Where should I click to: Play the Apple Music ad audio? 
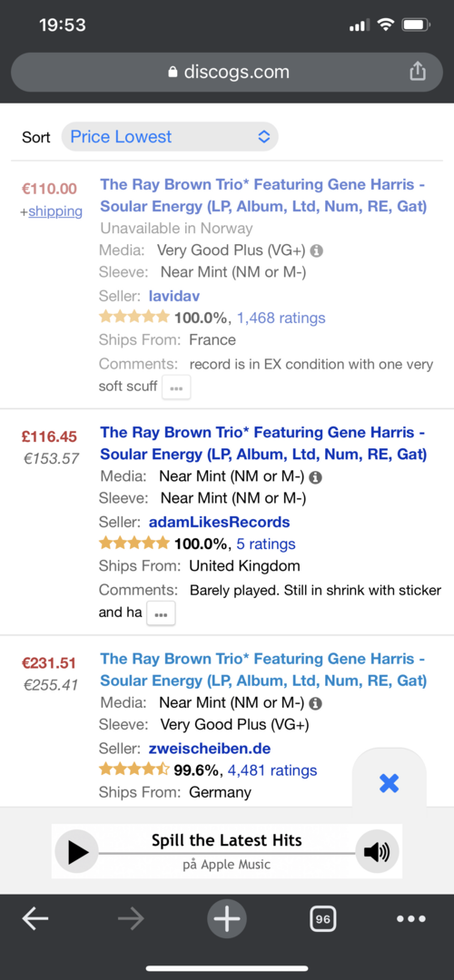tap(77, 851)
